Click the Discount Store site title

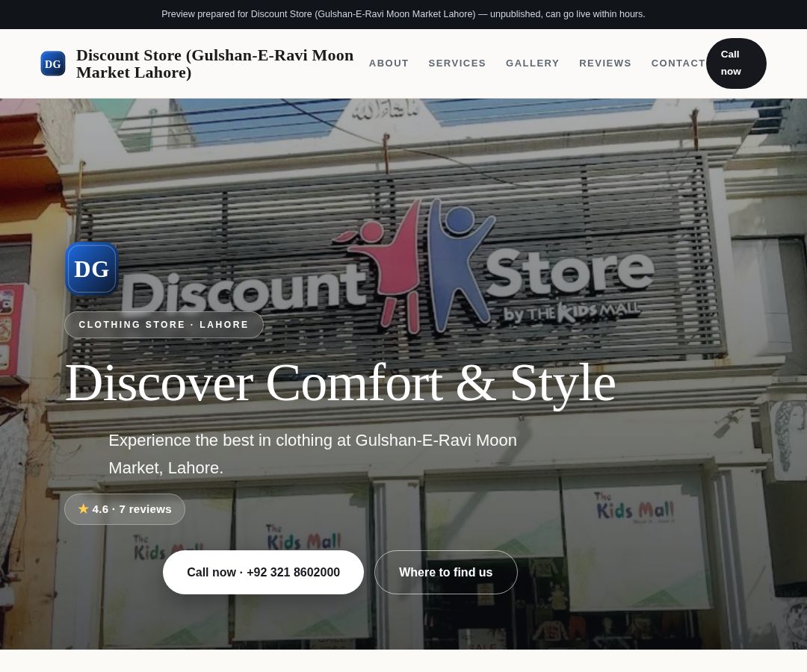coord(214,63)
